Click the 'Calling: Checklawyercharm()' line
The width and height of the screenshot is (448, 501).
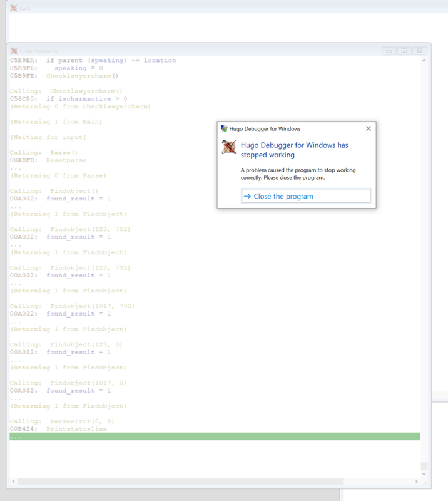66,91
